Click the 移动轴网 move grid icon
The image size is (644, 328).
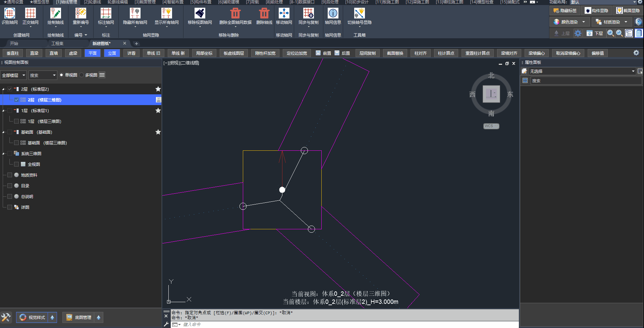tap(284, 13)
